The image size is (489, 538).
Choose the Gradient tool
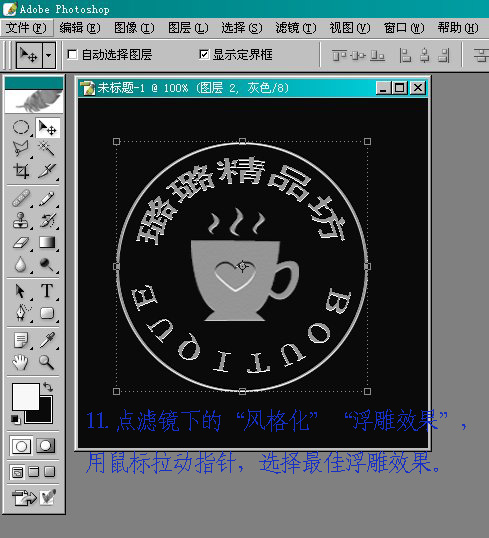(x=47, y=242)
